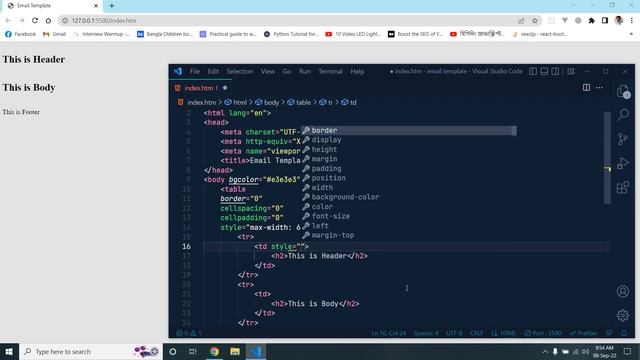Open the Manage gear in VS Code
Viewport: 640px width, 360px height.
[623, 315]
